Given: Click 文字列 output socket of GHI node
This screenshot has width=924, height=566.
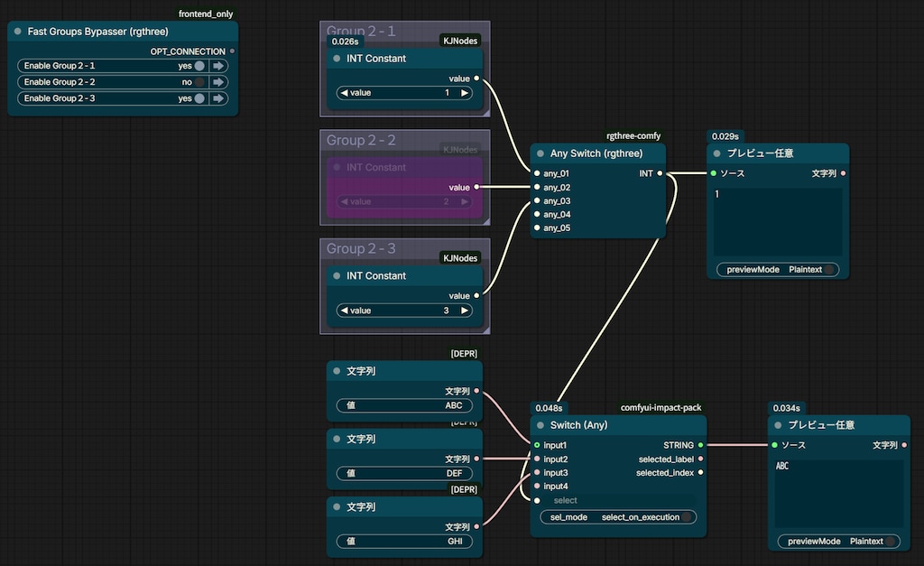Looking at the screenshot, I should (476, 526).
